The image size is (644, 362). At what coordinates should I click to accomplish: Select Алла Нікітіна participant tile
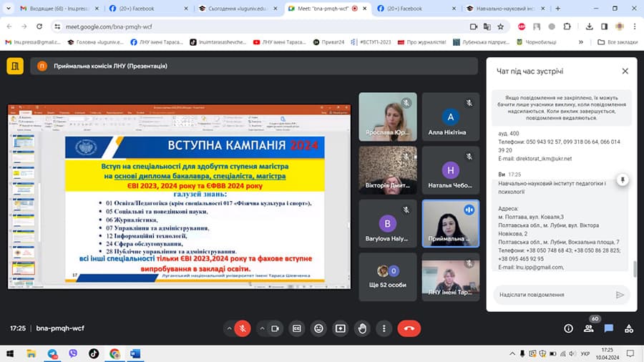point(451,117)
